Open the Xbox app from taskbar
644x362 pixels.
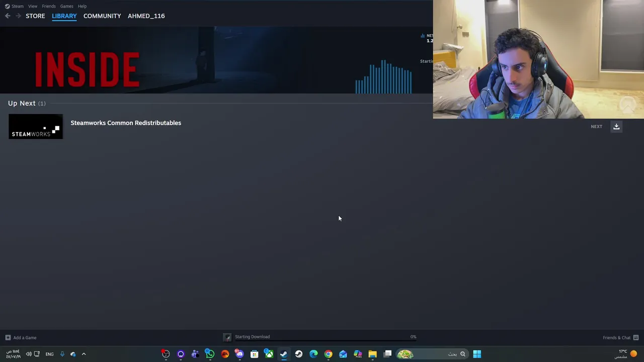pyautogui.click(x=269, y=354)
